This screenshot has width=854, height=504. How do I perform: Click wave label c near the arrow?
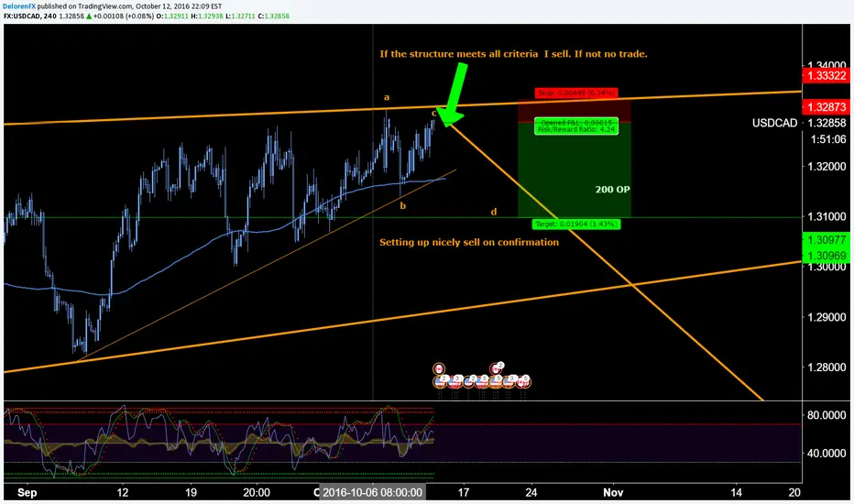[434, 114]
